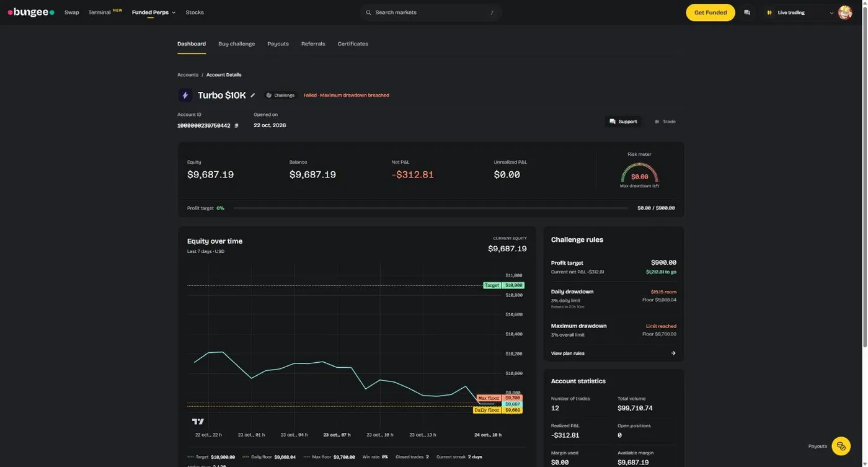Click the Net P&L value -$312.81
868x467 pixels.
412,175
